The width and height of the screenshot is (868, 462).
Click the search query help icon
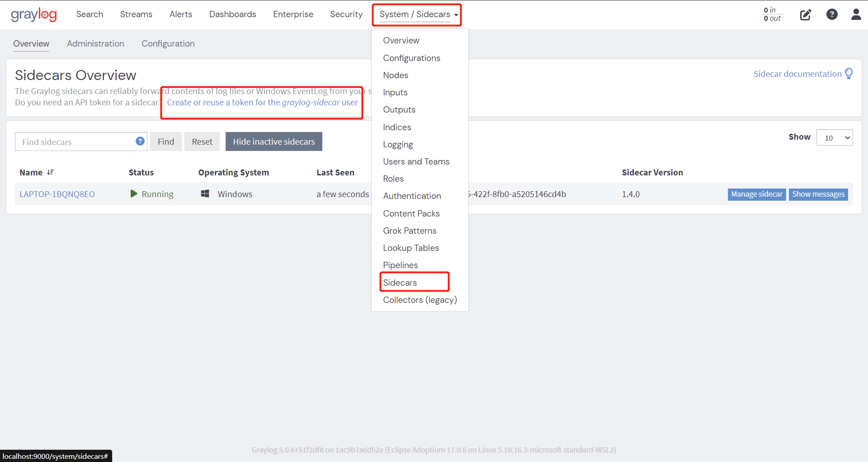point(140,141)
